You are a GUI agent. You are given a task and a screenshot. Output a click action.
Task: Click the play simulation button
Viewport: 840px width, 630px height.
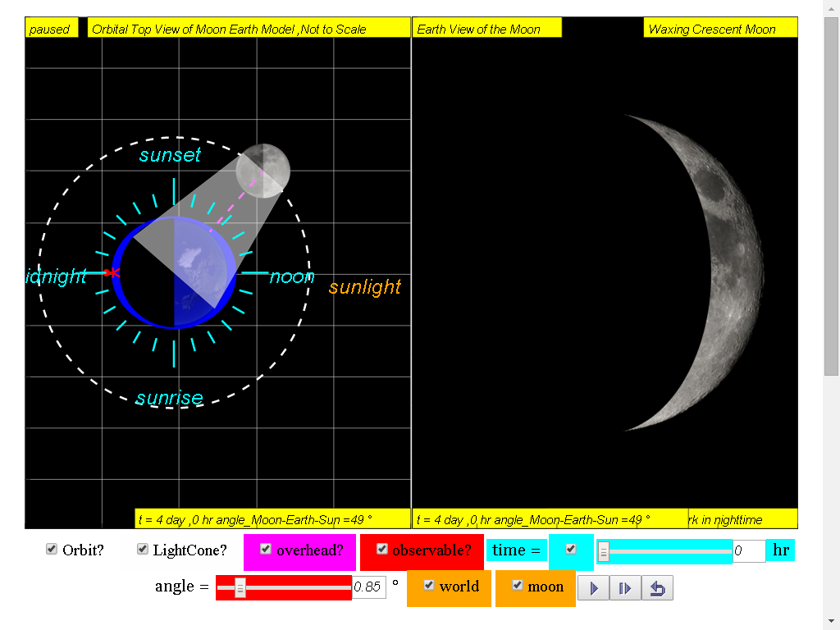[x=593, y=587]
